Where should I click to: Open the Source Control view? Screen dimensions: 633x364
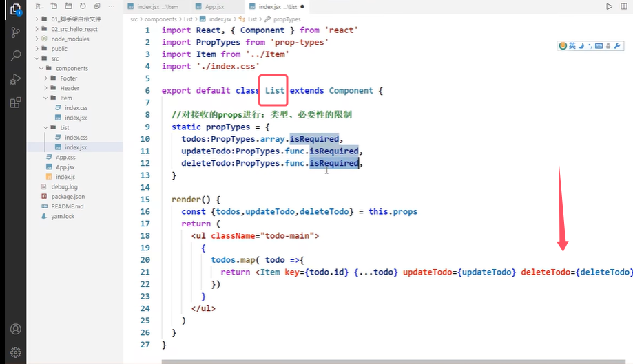coord(15,32)
